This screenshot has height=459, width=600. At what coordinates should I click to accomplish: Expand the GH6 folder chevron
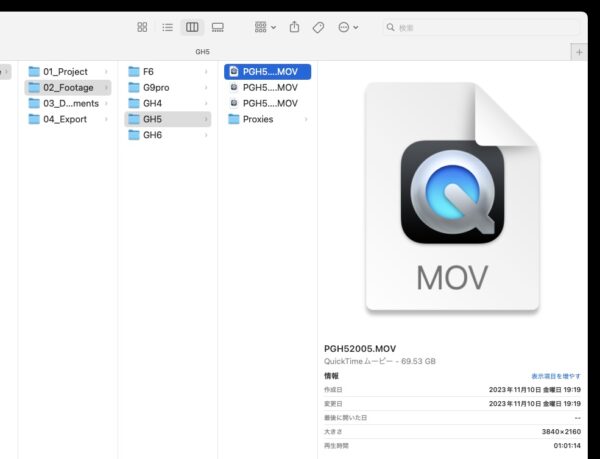(206, 135)
